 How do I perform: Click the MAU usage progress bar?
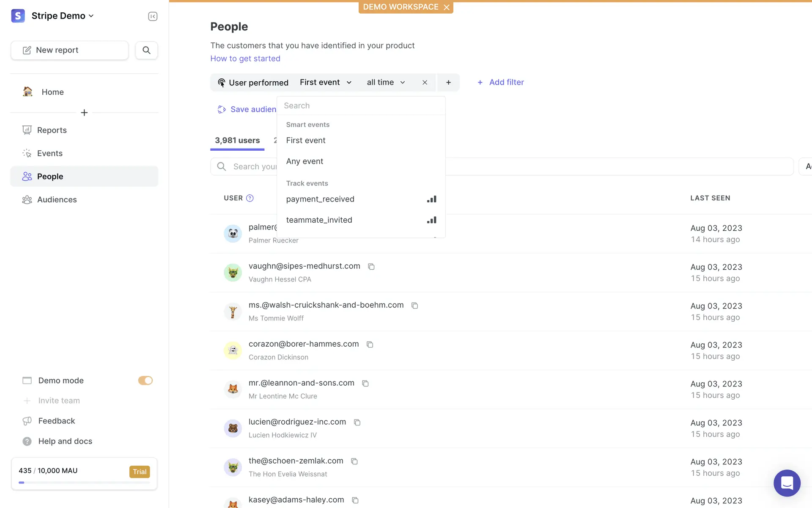pos(84,482)
